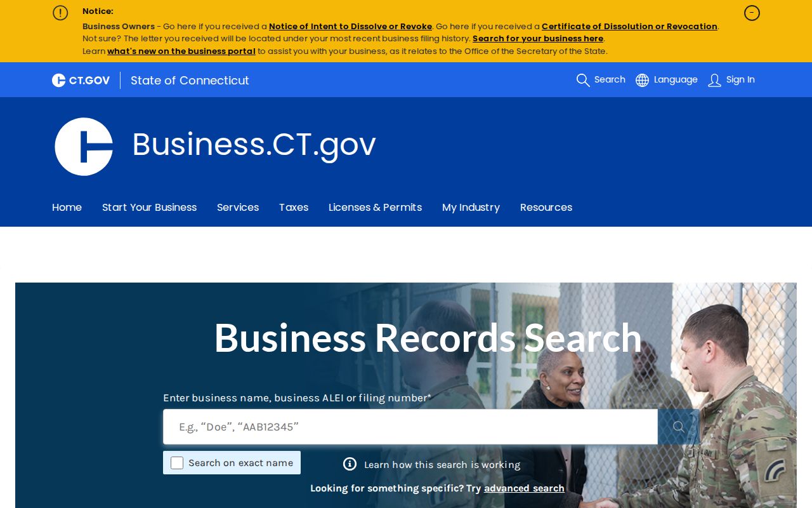Click the Sign In text
This screenshot has width=812, height=508.
pos(740,79)
